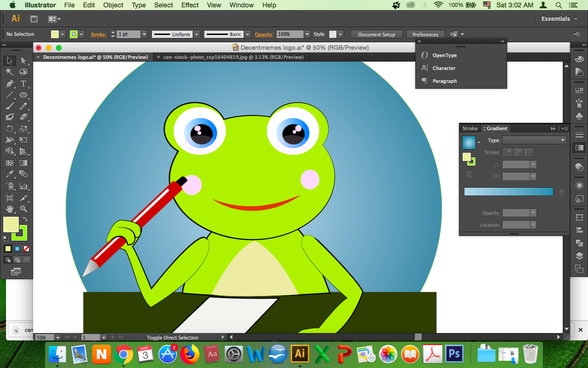Select the Rotate tool
Screen dimensions: 588x368
pyautogui.click(x=9, y=129)
